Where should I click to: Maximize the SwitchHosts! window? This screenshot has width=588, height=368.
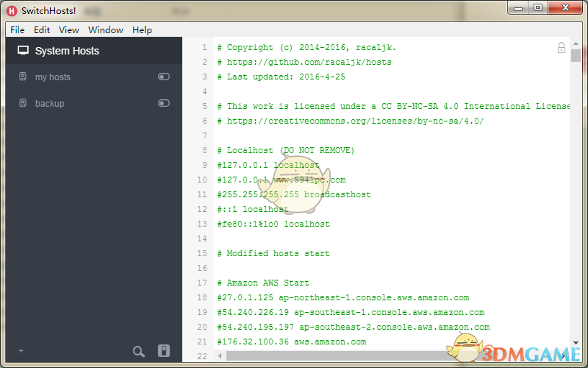[538, 7]
